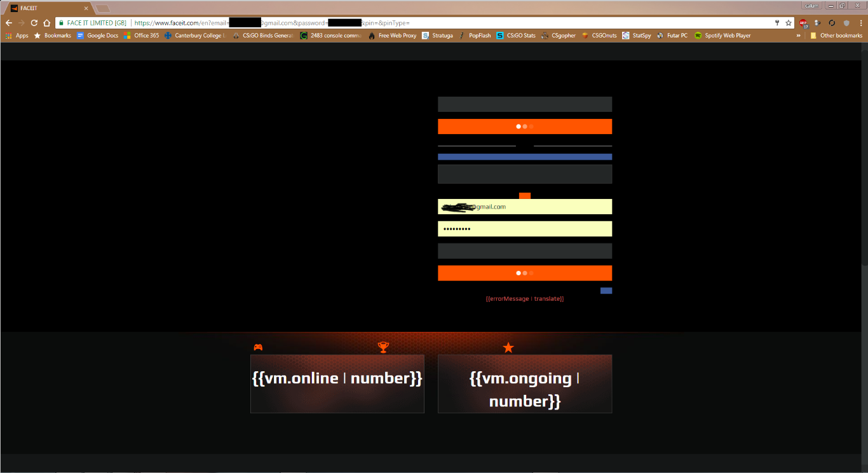Click small blue button under orange button
Image resolution: width=868 pixels, height=473 pixels.
(606, 291)
